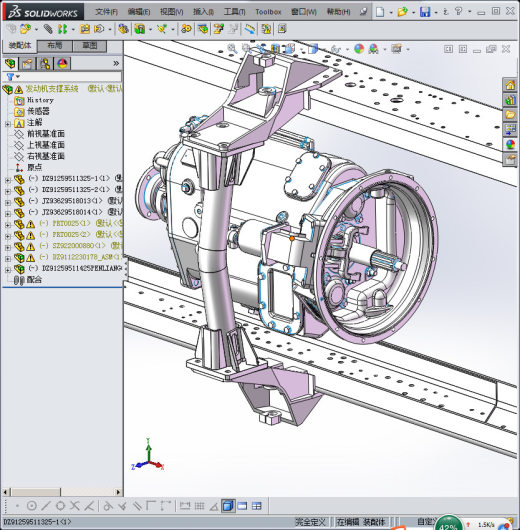Click the feature tree horizontal scrollbar
Viewport: 520px width, 530px height.
(x=62, y=492)
